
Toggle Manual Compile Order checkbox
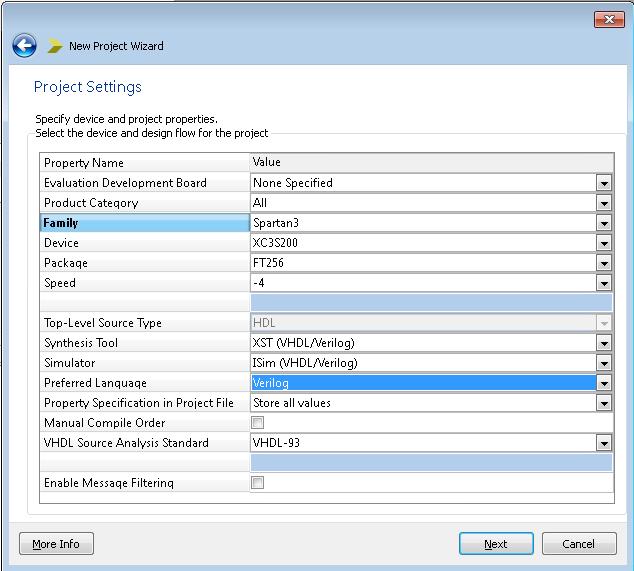258,423
